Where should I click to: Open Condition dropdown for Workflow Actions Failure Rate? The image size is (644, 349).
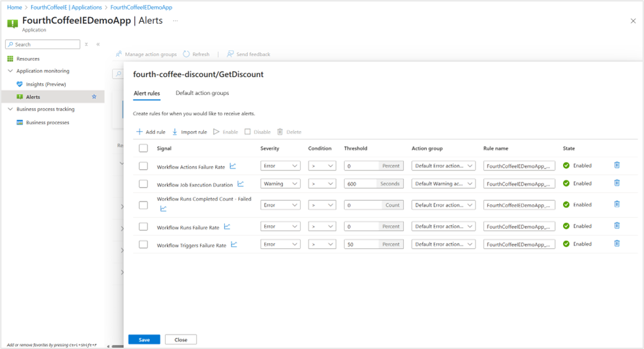pyautogui.click(x=322, y=166)
